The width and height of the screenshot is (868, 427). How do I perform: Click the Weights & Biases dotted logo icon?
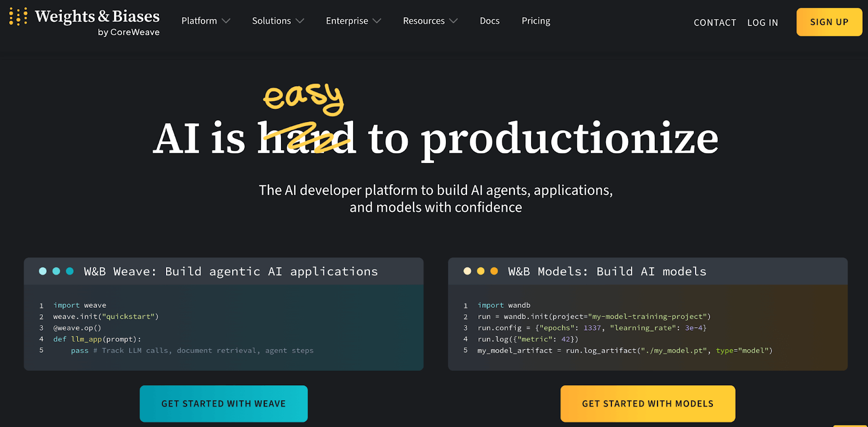(18, 17)
